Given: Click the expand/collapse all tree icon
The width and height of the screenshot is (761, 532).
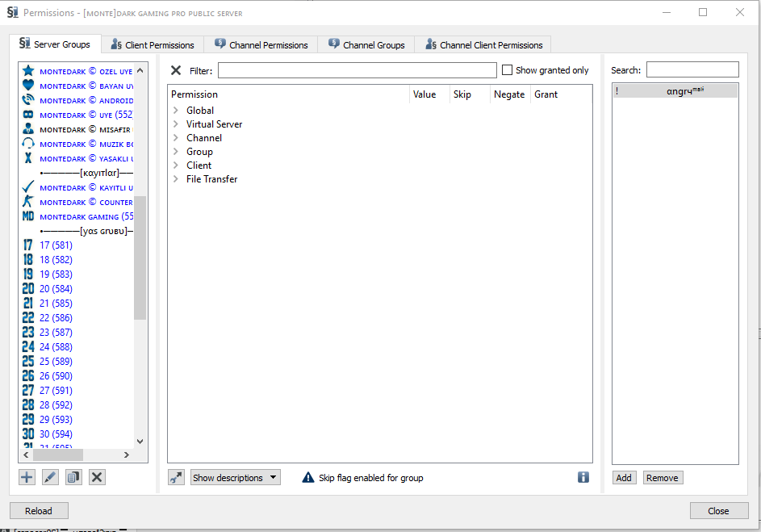Looking at the screenshot, I should click(x=176, y=478).
